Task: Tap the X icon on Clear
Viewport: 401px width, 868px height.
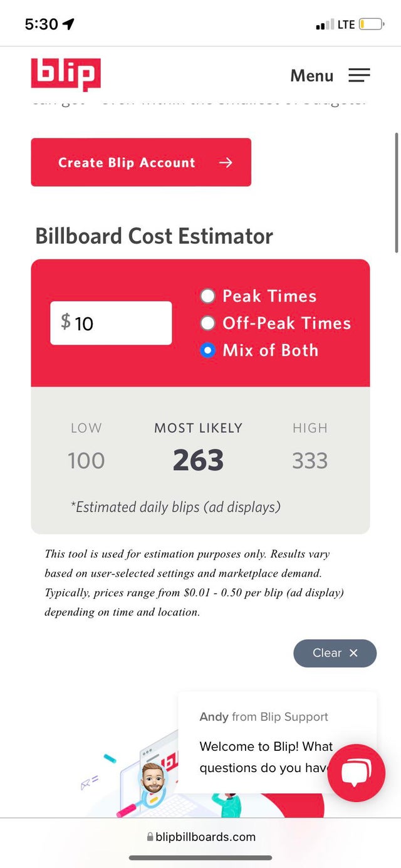Action: [353, 653]
